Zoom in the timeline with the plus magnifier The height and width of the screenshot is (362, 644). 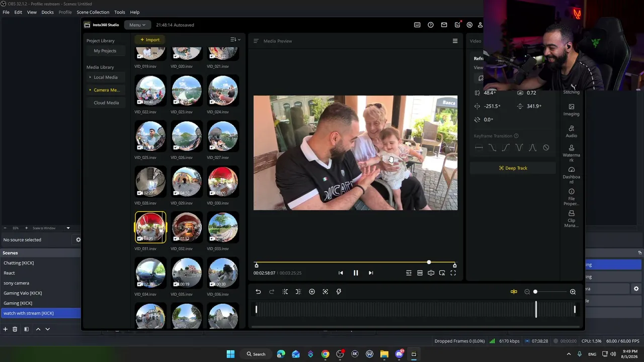(573, 292)
